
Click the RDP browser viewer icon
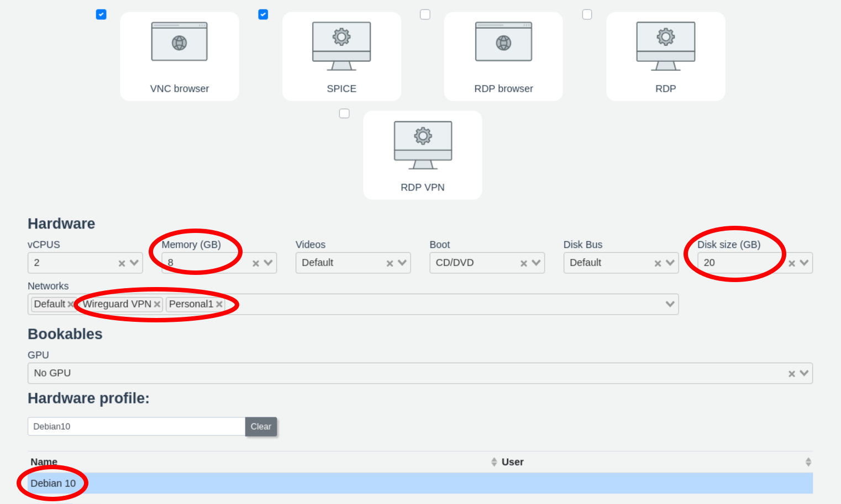click(x=503, y=42)
